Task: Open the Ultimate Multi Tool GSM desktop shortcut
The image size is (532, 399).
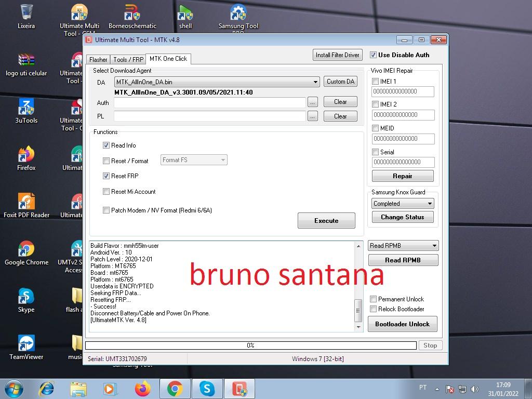Action: (x=79, y=16)
